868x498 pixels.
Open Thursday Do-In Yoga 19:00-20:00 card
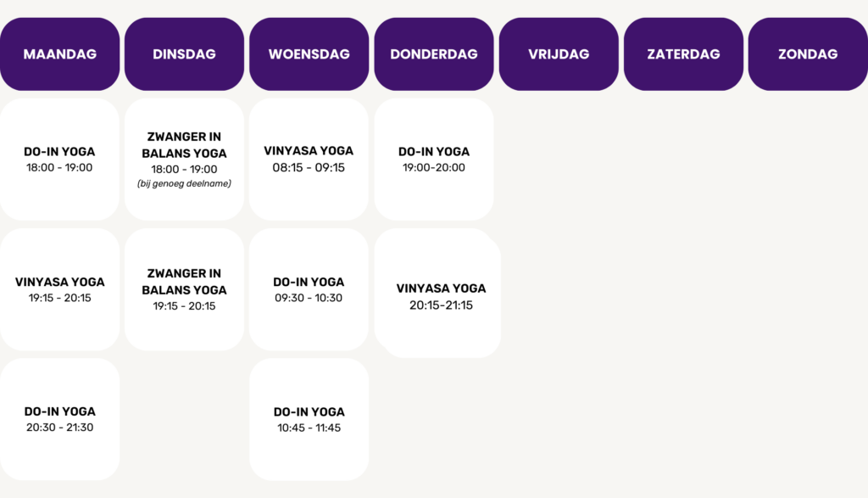coord(433,159)
